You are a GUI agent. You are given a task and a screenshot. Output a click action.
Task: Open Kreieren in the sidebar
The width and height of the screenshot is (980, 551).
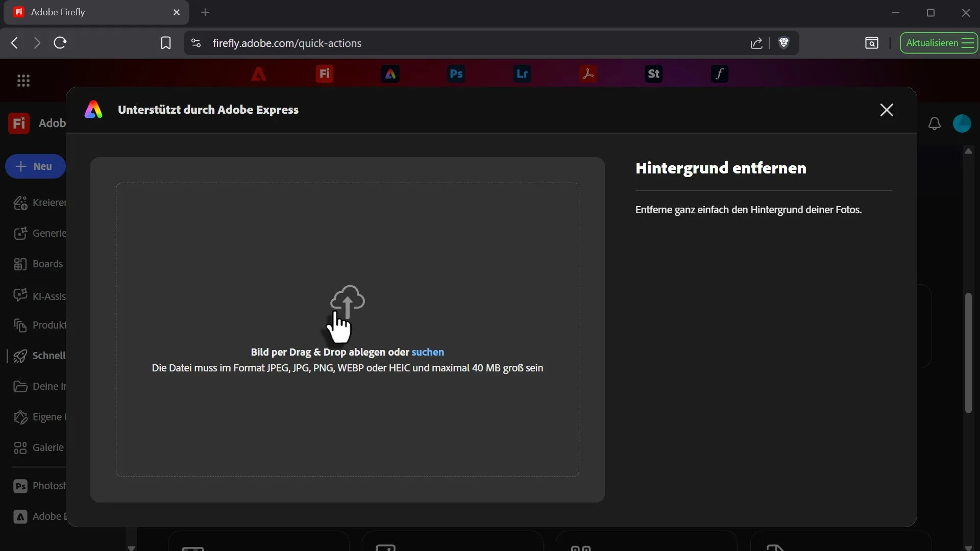tap(40, 203)
